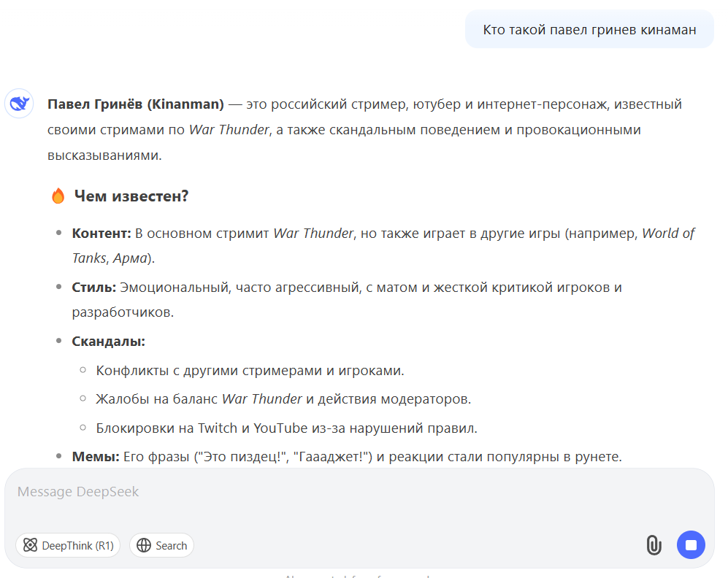Click the globe icon in Search
This screenshot has width=728, height=578.
[x=144, y=546]
